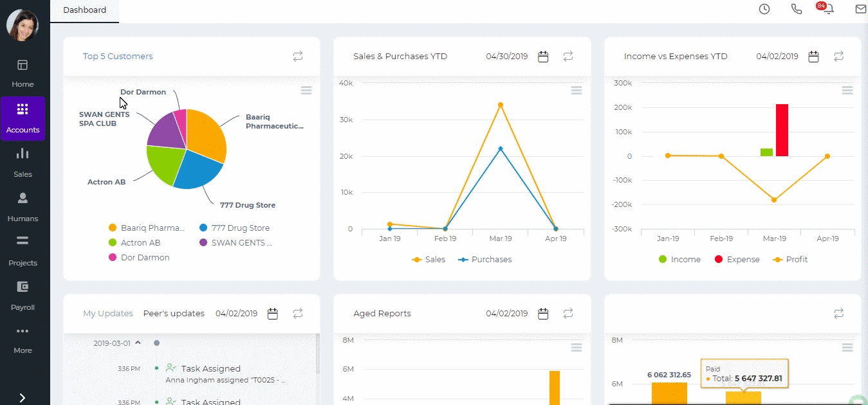Go to Sales module
868x405 pixels.
tap(23, 163)
